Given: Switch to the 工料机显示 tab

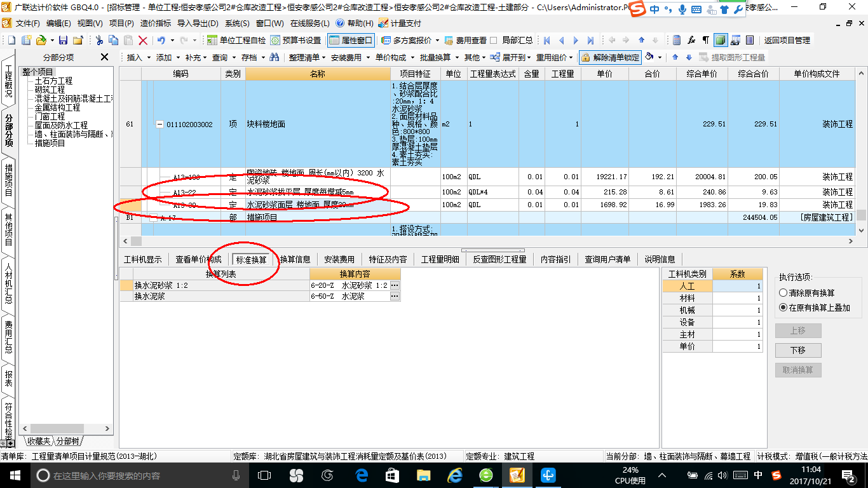Looking at the screenshot, I should coord(143,259).
